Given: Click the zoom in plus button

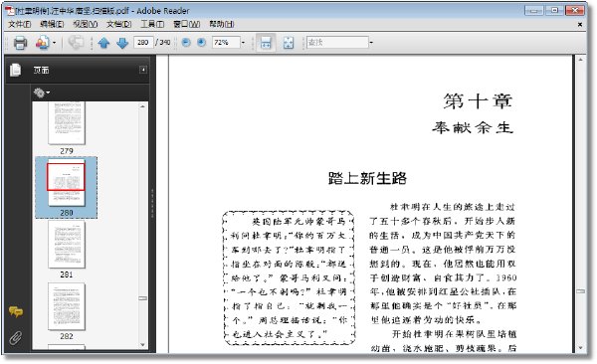Looking at the screenshot, I should click(201, 42).
